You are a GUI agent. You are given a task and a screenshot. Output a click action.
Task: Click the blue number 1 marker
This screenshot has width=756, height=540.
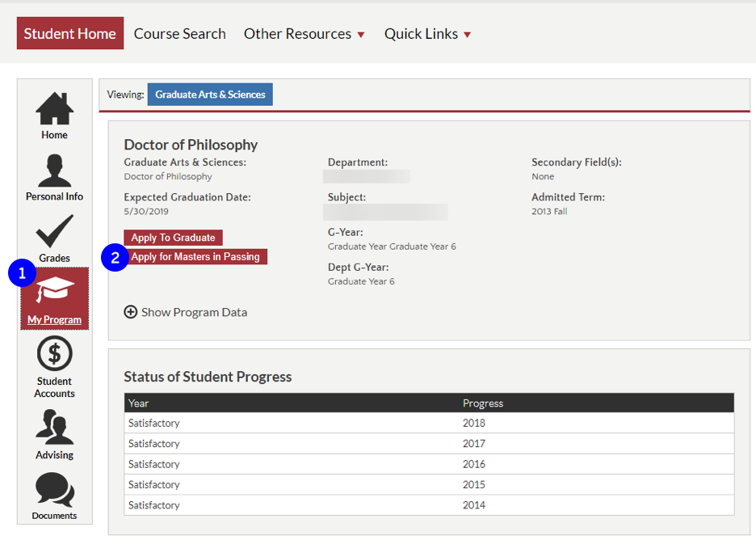tap(22, 274)
